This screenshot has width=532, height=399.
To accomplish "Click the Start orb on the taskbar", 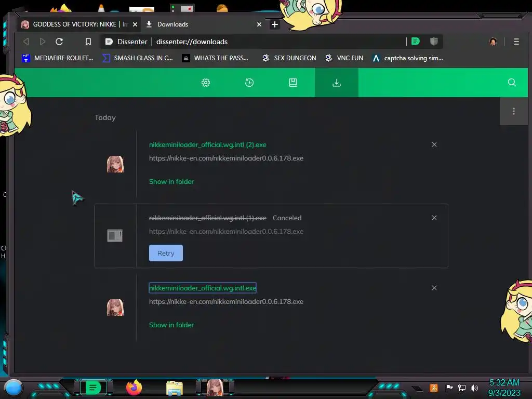I will [14, 388].
